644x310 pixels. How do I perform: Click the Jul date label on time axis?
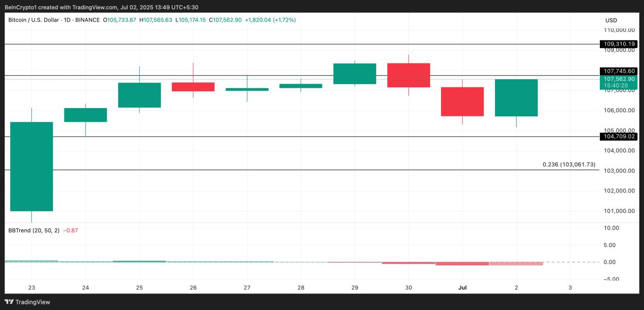click(x=462, y=288)
